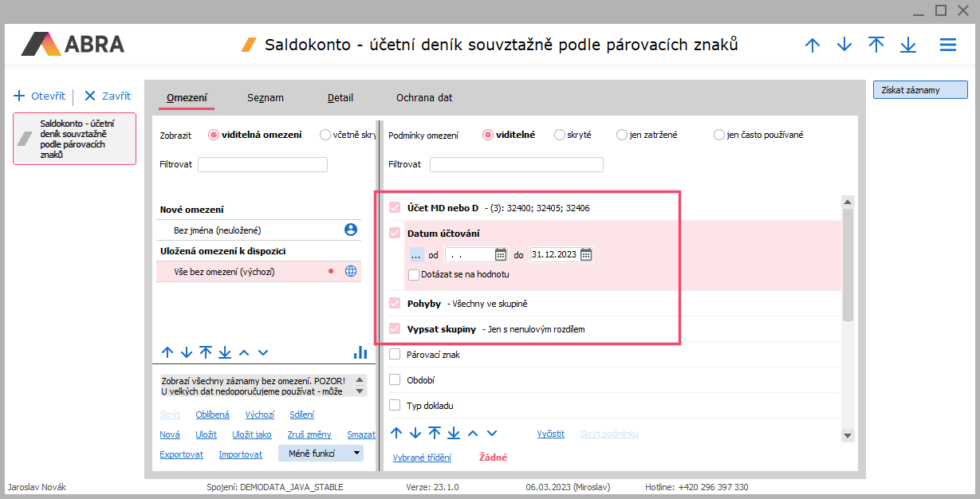Click the jump-to-first-record arrow in the header

pos(876,45)
